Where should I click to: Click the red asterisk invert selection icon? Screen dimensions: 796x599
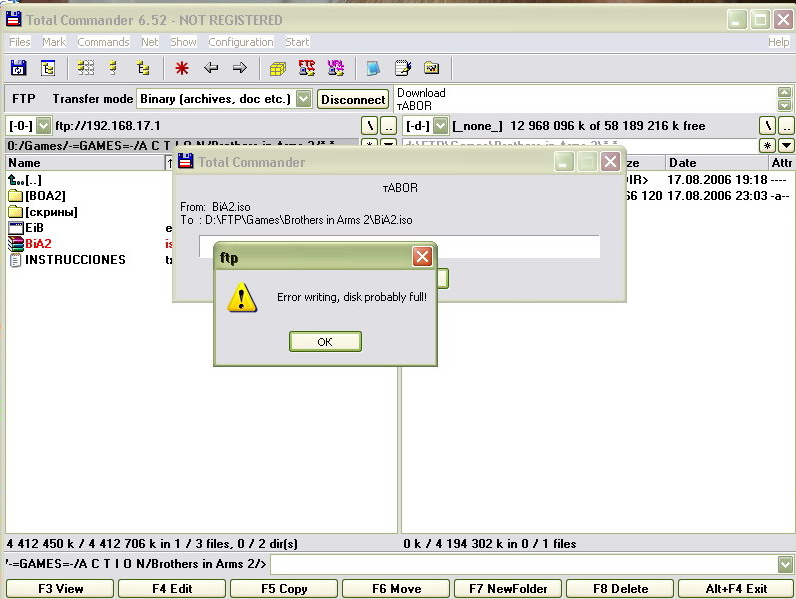point(182,68)
